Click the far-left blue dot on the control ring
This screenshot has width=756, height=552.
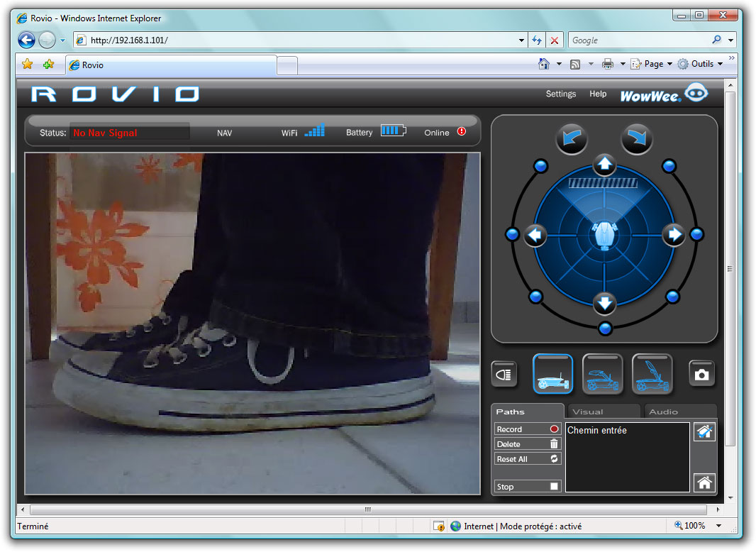pos(512,235)
